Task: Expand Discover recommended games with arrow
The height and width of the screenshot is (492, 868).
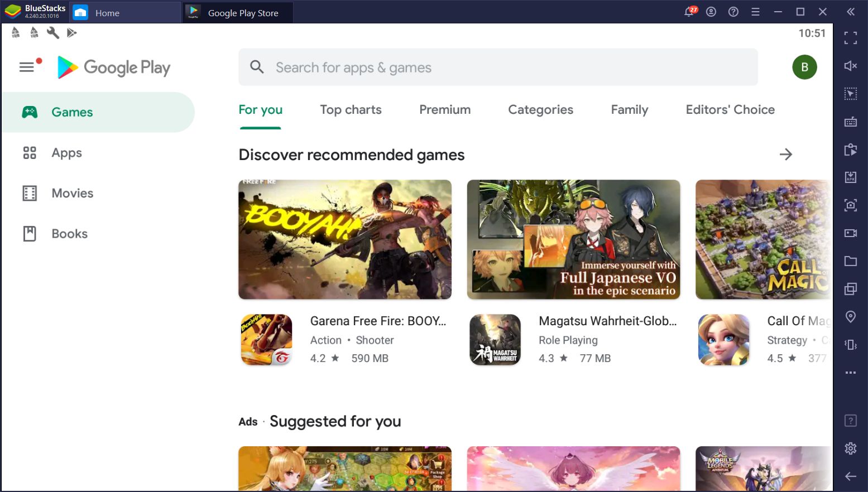Action: (785, 155)
